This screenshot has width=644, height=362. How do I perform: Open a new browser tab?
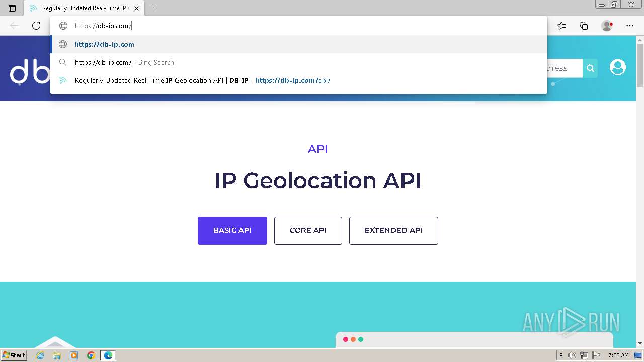point(153,8)
